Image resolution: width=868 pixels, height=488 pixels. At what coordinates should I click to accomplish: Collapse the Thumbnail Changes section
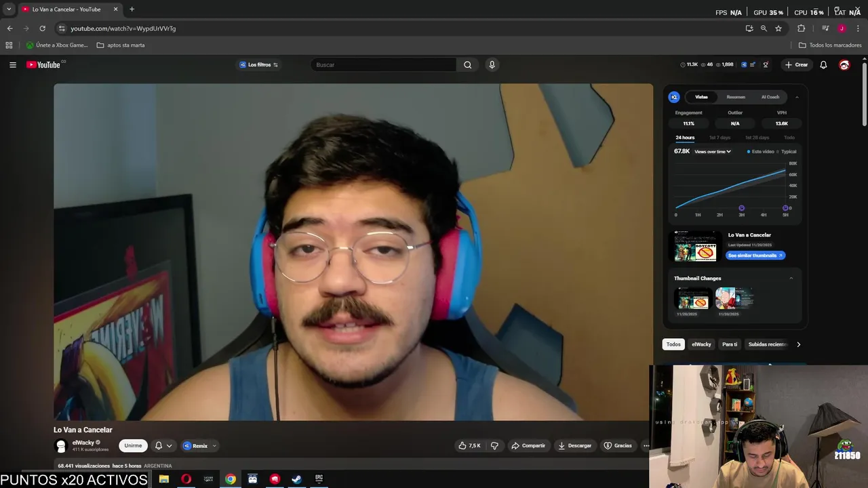[x=791, y=278]
